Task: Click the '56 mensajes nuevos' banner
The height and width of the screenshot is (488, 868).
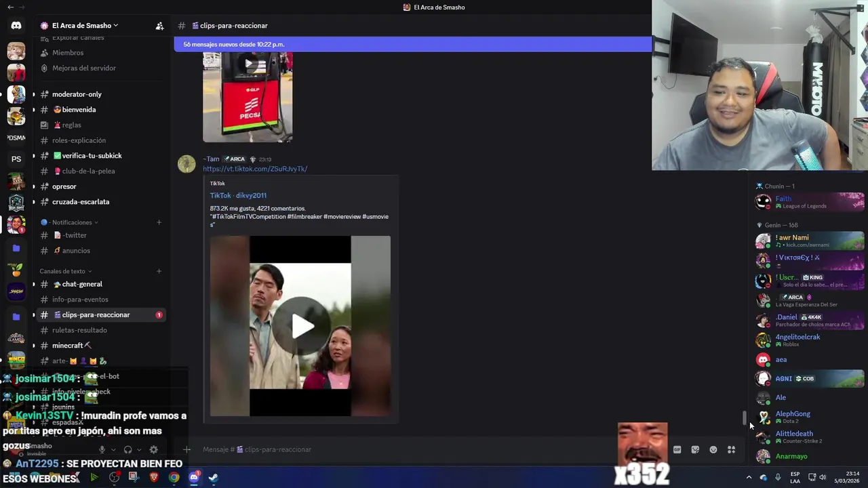Action: pyautogui.click(x=412, y=45)
